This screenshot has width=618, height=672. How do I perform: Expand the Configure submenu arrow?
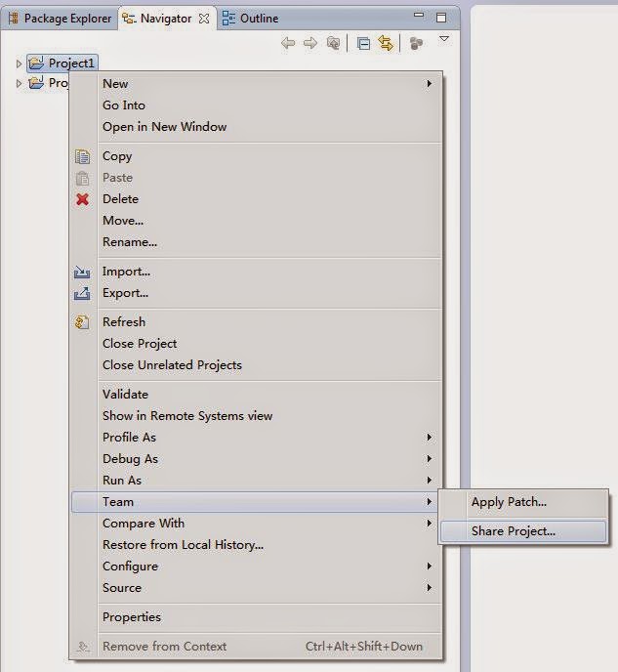coord(429,566)
